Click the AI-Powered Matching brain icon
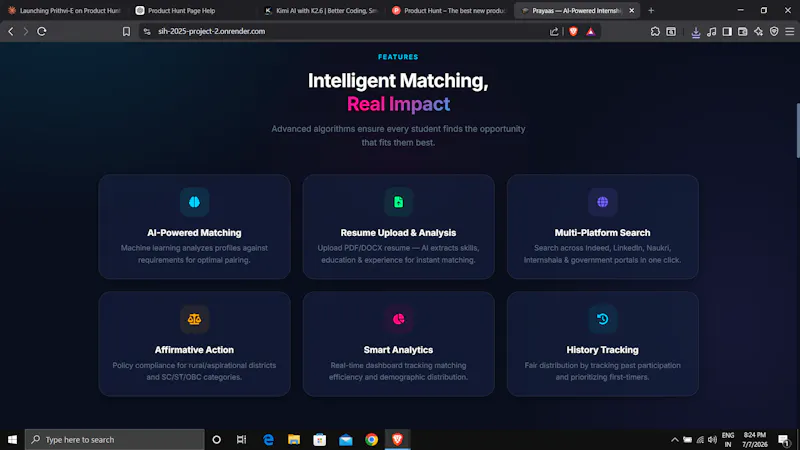The width and height of the screenshot is (800, 450). (x=194, y=202)
